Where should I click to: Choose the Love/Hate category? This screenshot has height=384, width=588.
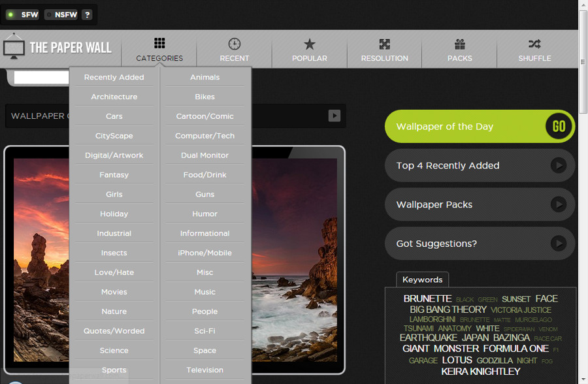[114, 272]
